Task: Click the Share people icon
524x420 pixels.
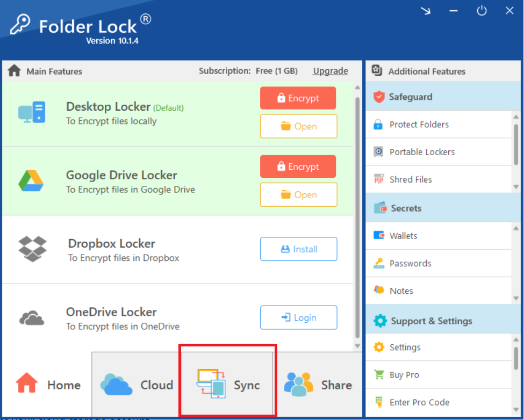Action: [x=299, y=384]
